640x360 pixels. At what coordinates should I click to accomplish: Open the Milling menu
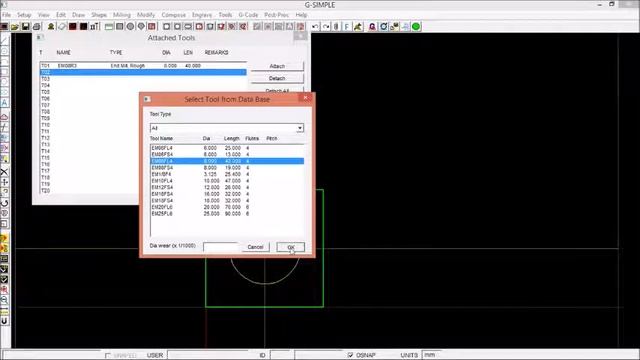pos(122,15)
